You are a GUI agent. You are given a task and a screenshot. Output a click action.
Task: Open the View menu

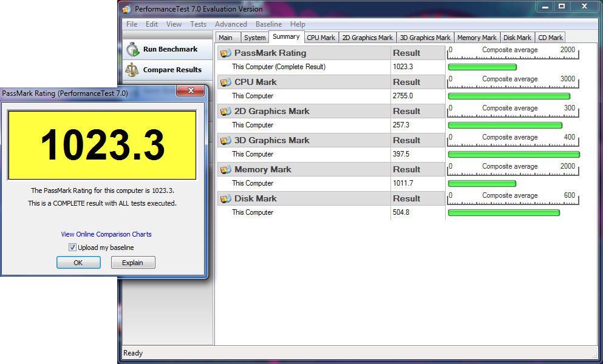point(174,24)
